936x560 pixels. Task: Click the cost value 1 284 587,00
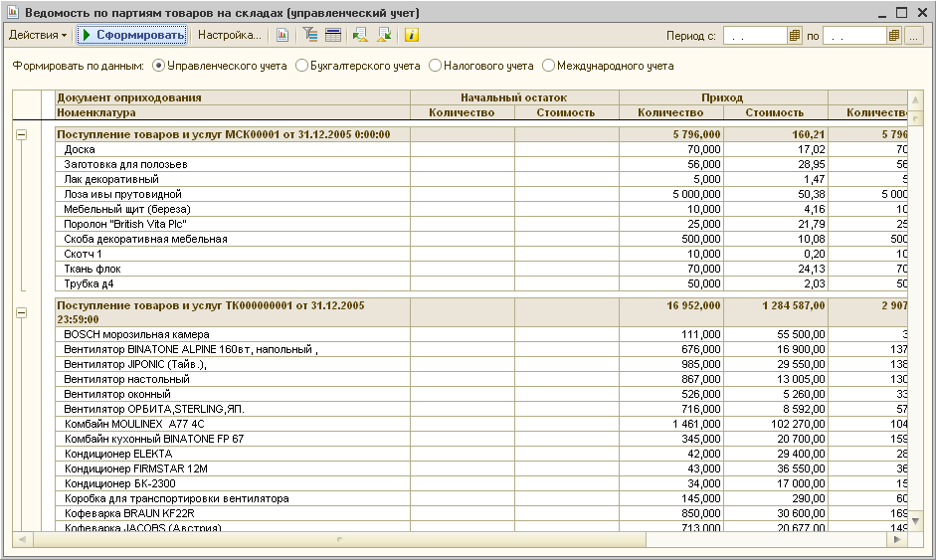(x=794, y=305)
